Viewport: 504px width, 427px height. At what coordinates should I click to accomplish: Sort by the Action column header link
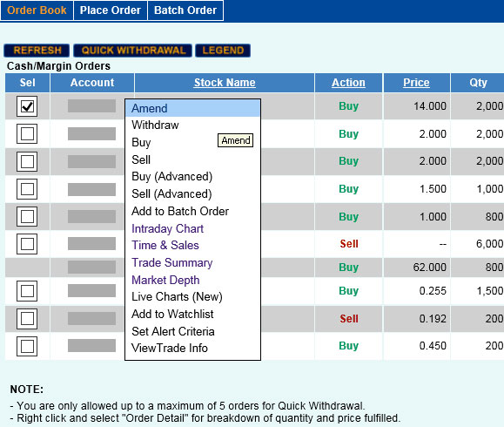click(x=348, y=83)
